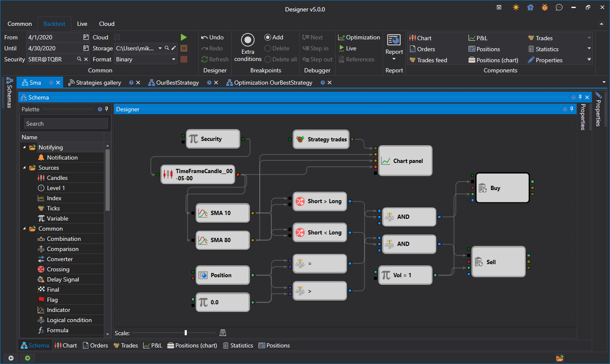The height and width of the screenshot is (364, 610).
Task: Switch to the Live ribbon tab
Action: point(82,24)
